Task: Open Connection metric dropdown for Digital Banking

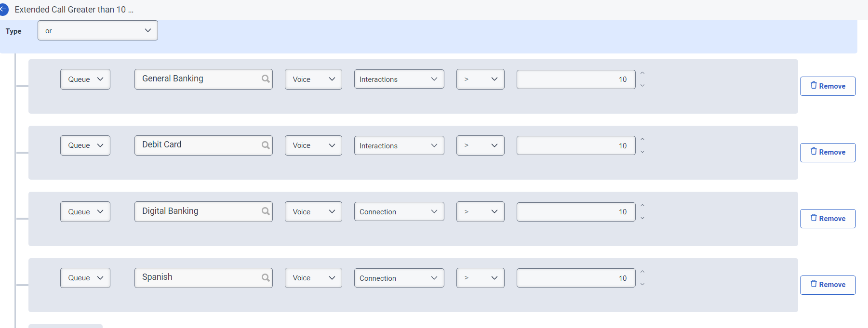Action: coord(399,211)
